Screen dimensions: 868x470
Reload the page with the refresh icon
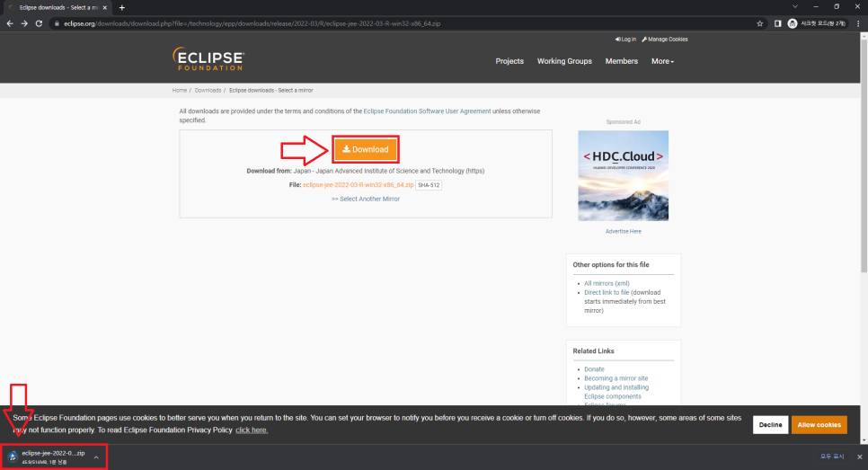coord(39,23)
